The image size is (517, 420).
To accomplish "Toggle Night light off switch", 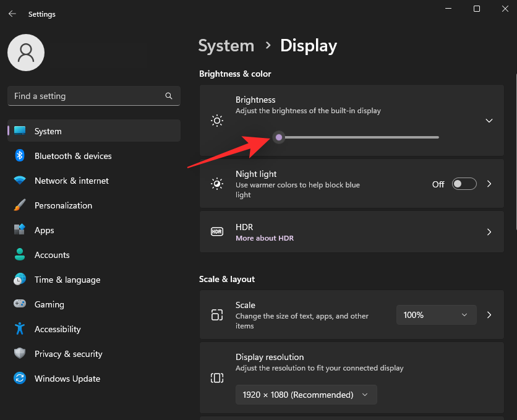I will [464, 184].
